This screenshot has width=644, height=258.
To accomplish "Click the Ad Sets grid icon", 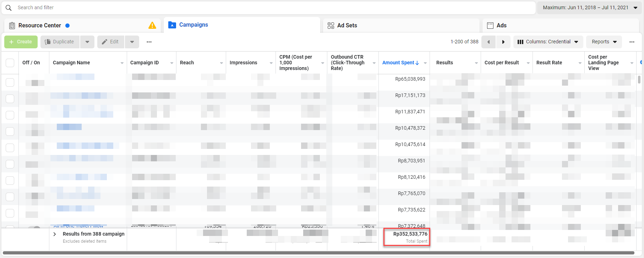I will click(x=331, y=26).
